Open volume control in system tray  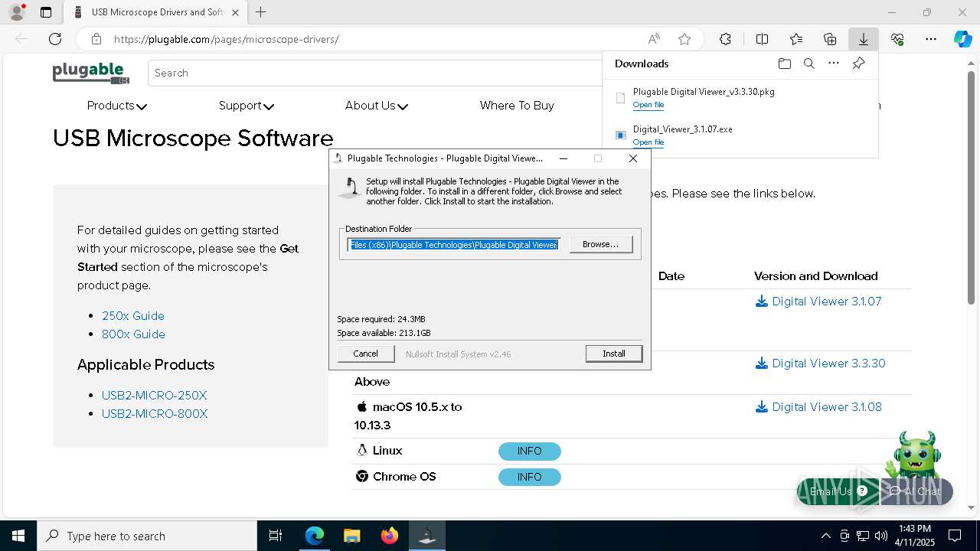881,536
